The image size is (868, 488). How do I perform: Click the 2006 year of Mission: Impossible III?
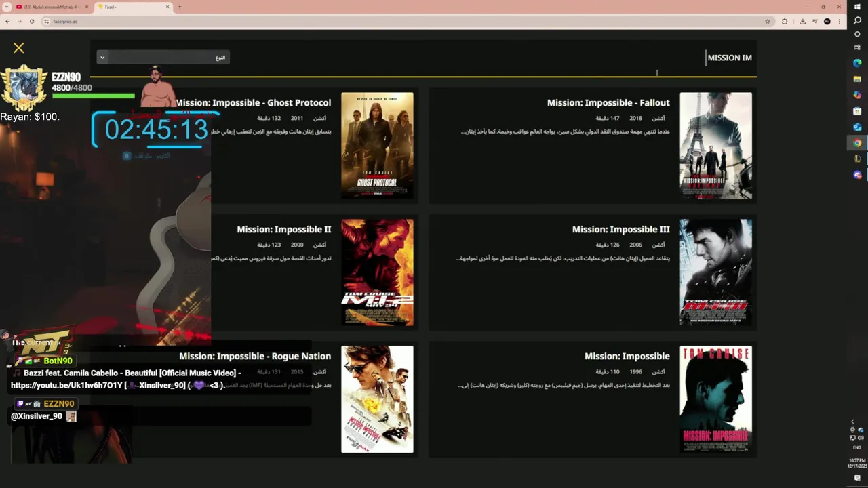(635, 245)
